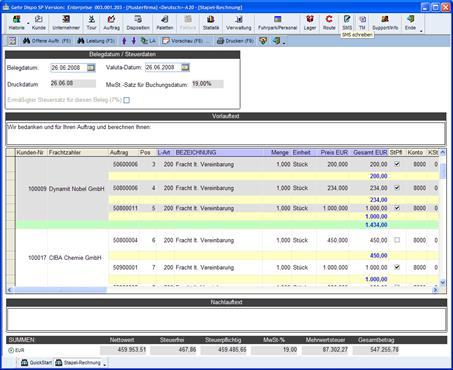Open the Lager module
The image size is (453, 370).
(310, 23)
